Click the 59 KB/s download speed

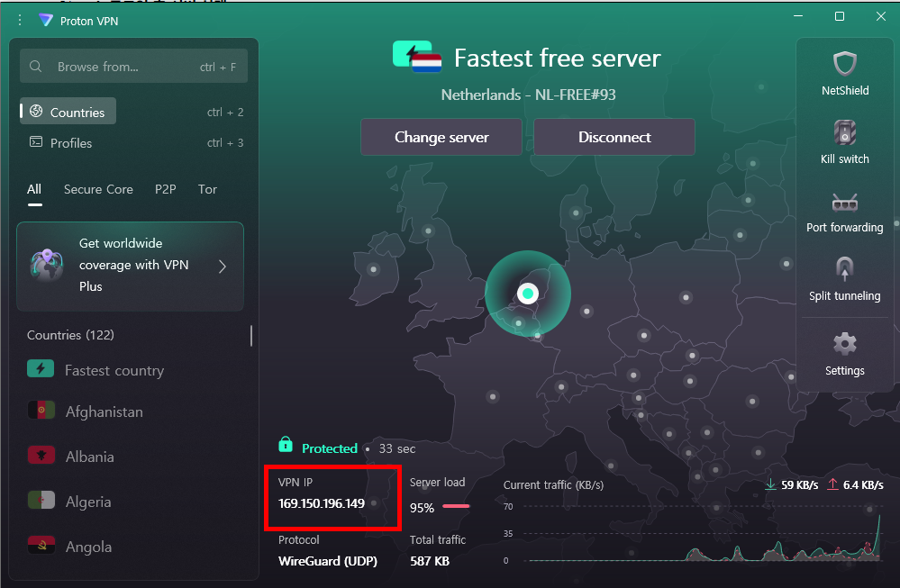tap(800, 484)
